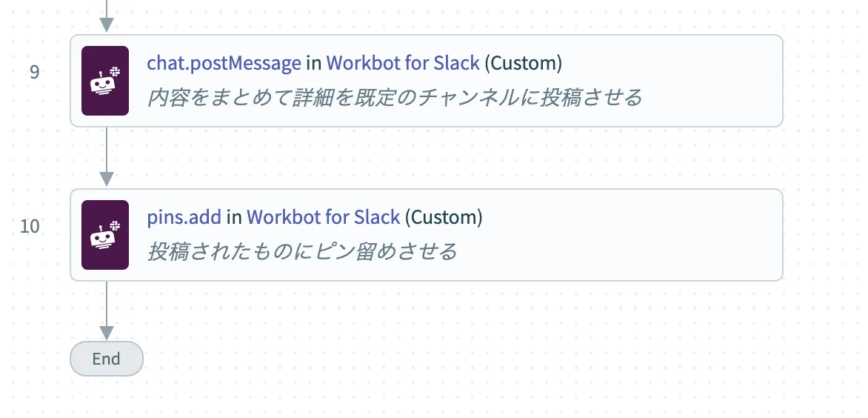
Task: Click Workbot for Slack in step 9
Action: pyautogui.click(x=402, y=63)
